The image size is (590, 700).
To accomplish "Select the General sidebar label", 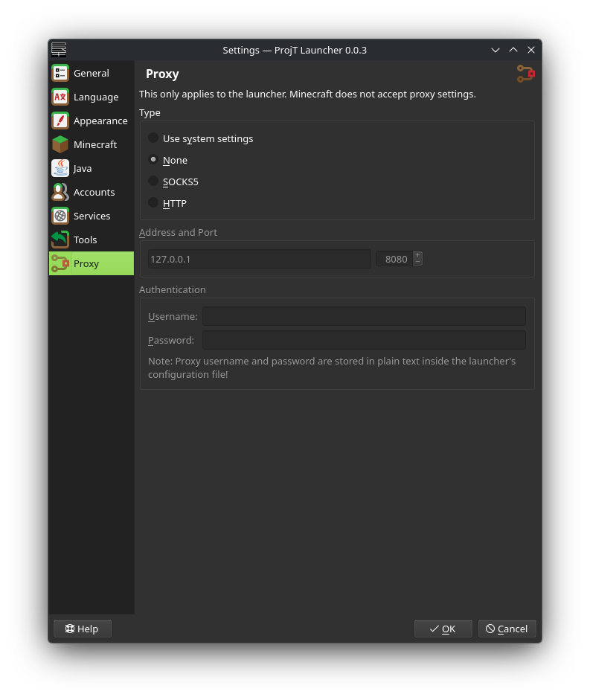I will 91,73.
